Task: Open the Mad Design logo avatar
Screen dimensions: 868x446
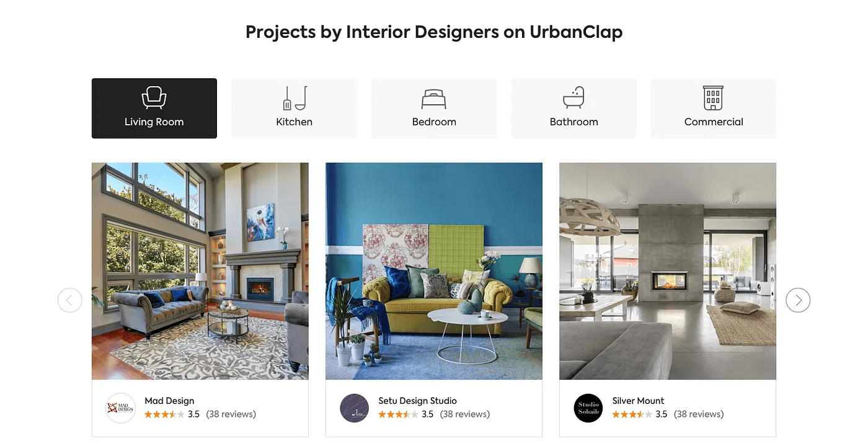Action: [120, 408]
